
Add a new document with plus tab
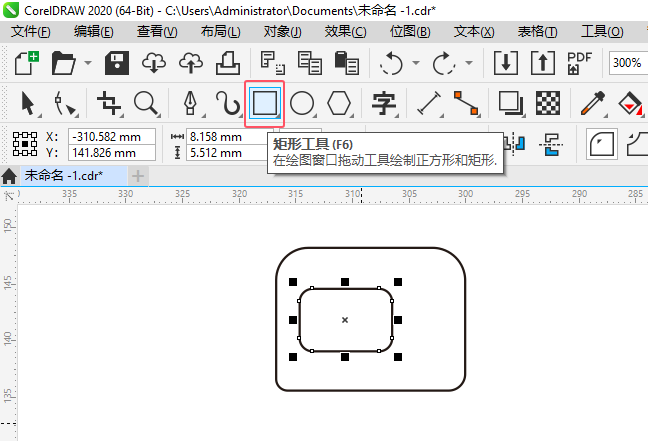pyautogui.click(x=138, y=176)
